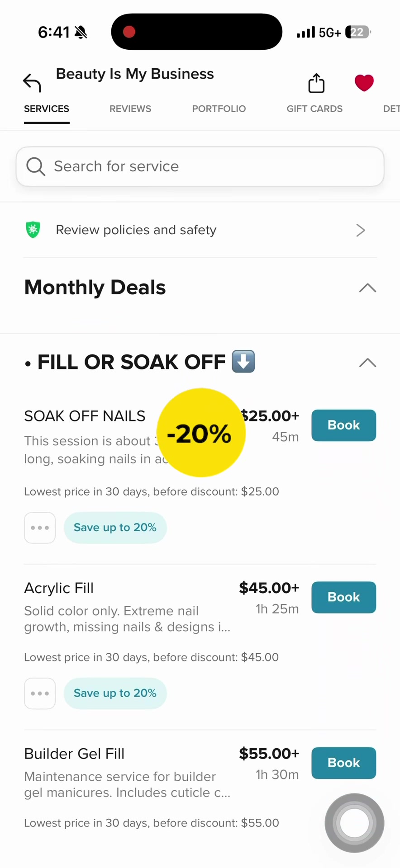Tap the magnifying glass search icon
This screenshot has width=400, height=868.
tap(35, 166)
